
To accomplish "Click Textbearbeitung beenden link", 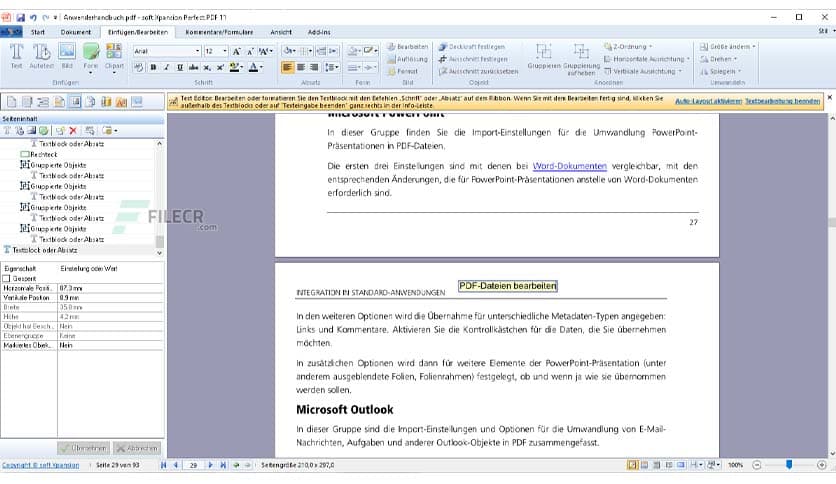I will 782,101.
